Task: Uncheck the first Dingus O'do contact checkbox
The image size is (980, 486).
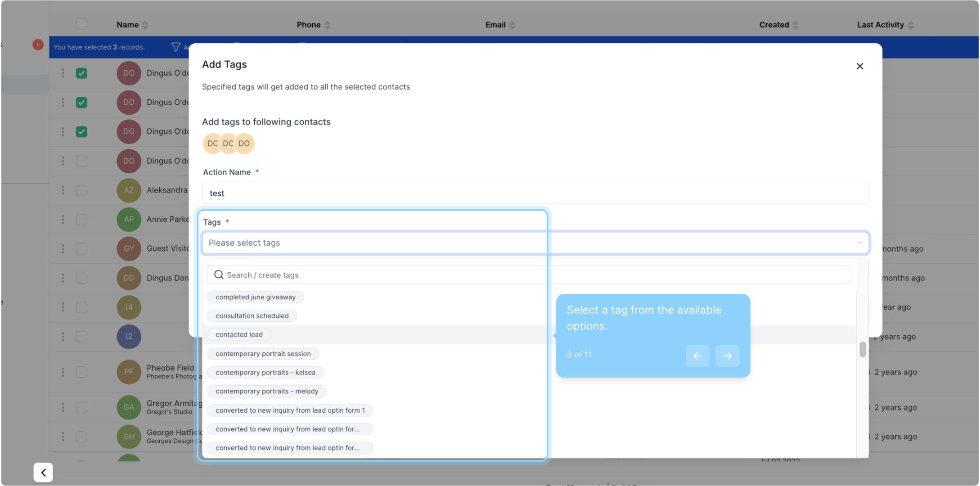Action: (81, 73)
